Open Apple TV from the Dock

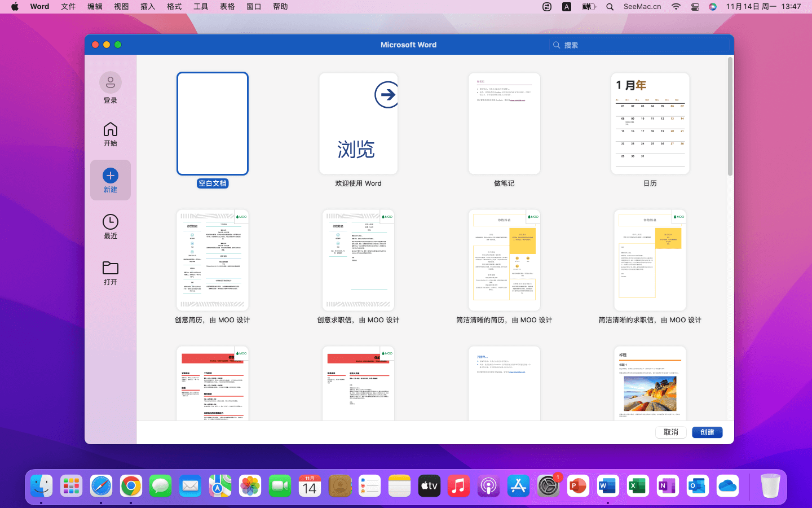coord(429,486)
